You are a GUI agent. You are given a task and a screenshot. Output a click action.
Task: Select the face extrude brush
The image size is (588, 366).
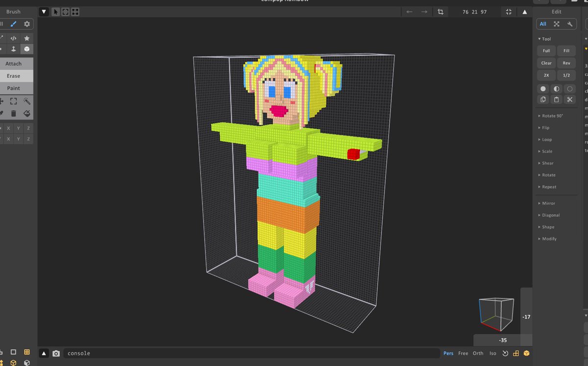(x=13, y=49)
